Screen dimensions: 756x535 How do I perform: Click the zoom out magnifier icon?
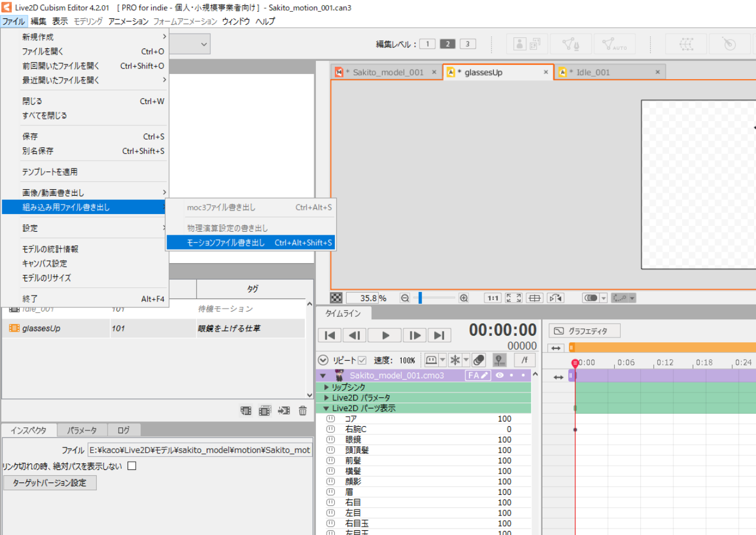tap(405, 298)
